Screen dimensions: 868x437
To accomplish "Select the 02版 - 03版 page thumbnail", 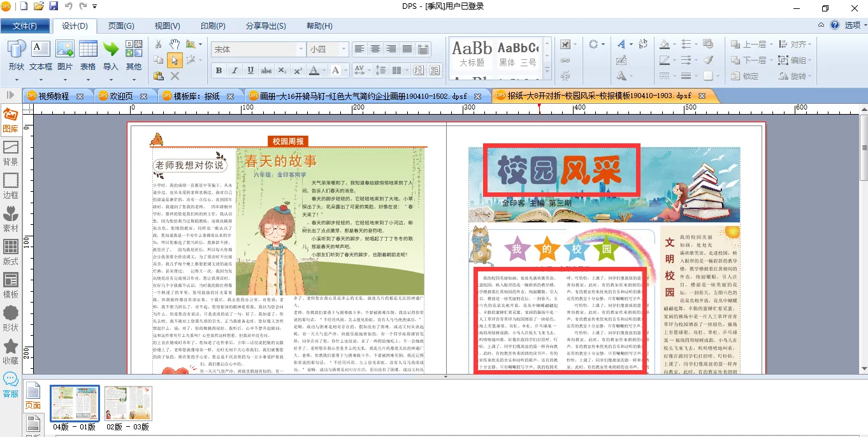I will pyautogui.click(x=128, y=403).
